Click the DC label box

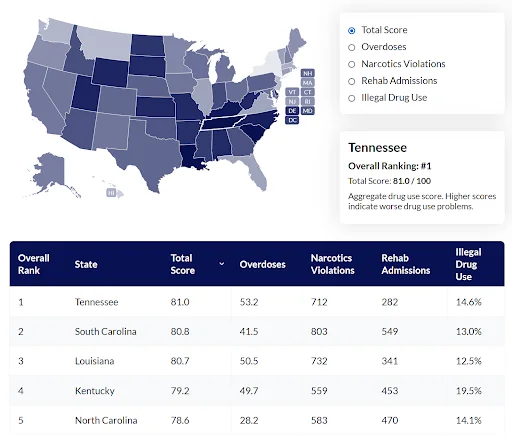pyautogui.click(x=292, y=120)
